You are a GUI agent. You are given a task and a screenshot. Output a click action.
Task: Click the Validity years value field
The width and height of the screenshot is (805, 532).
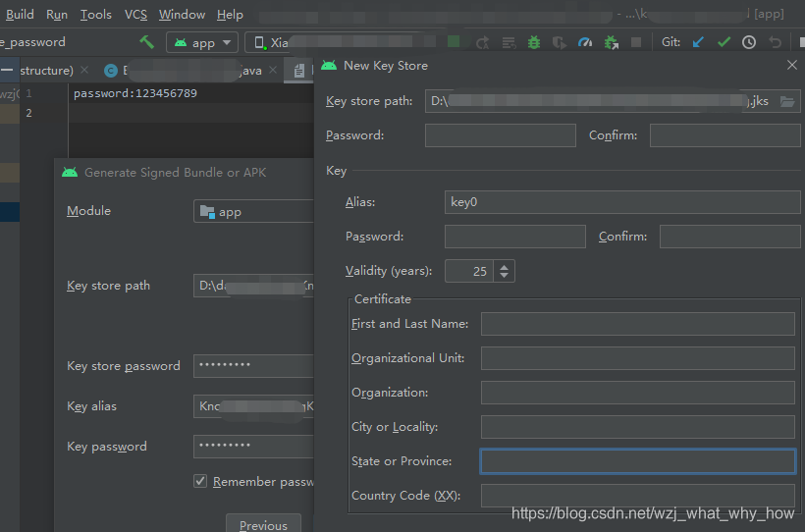tap(468, 271)
